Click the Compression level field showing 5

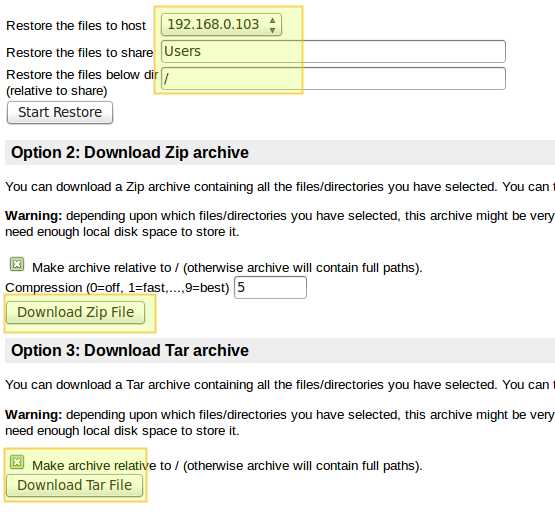(270, 287)
